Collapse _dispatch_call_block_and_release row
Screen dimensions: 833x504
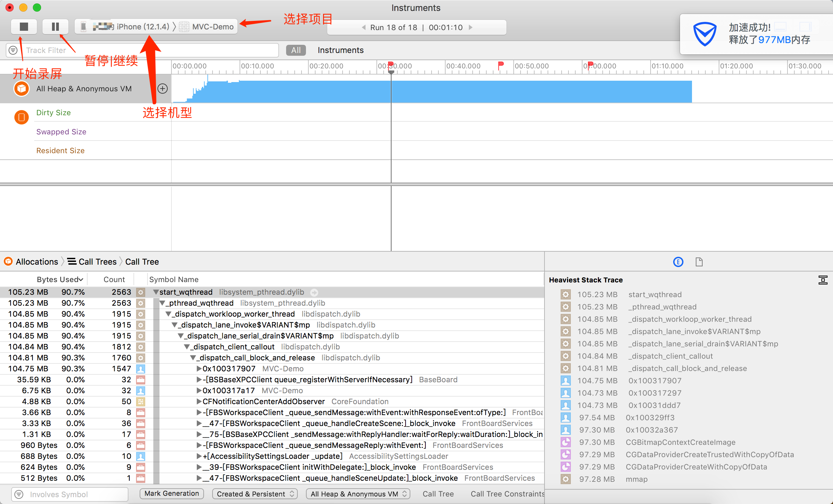coord(193,358)
